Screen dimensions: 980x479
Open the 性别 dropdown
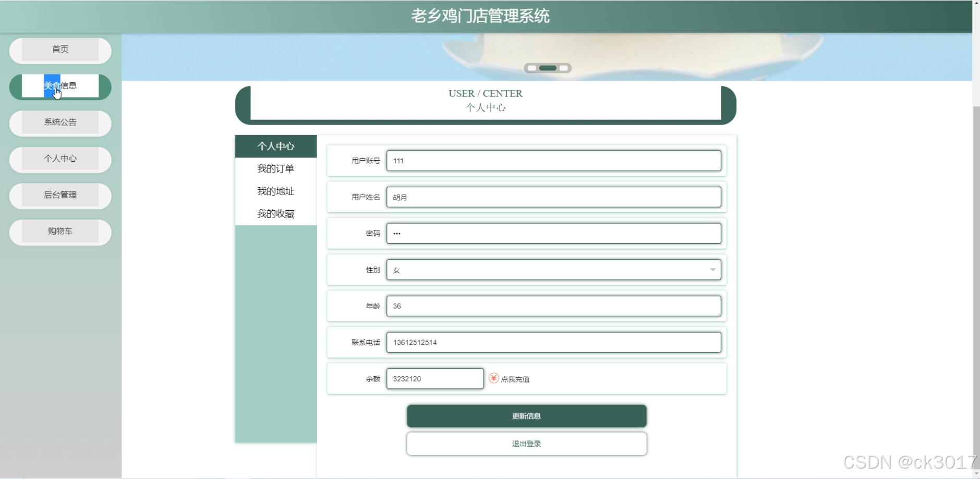click(553, 270)
